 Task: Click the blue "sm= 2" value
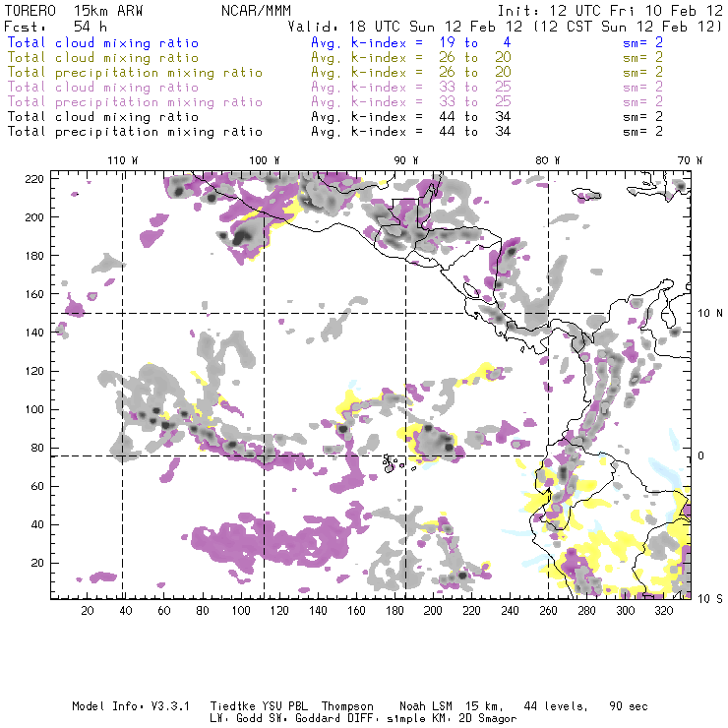tap(642, 42)
